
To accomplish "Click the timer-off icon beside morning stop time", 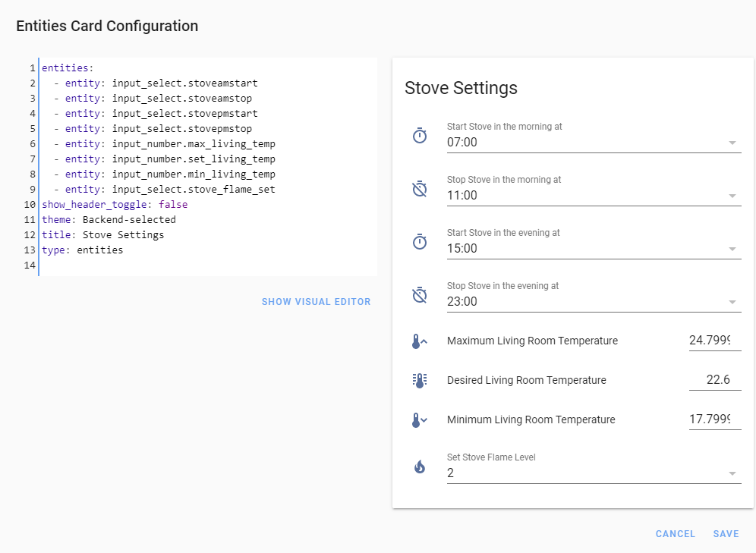I will (420, 189).
